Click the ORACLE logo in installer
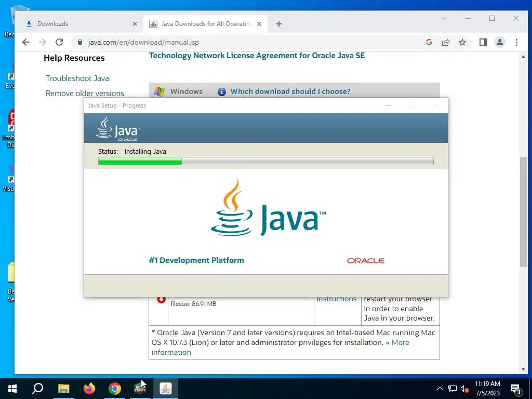 pos(365,261)
